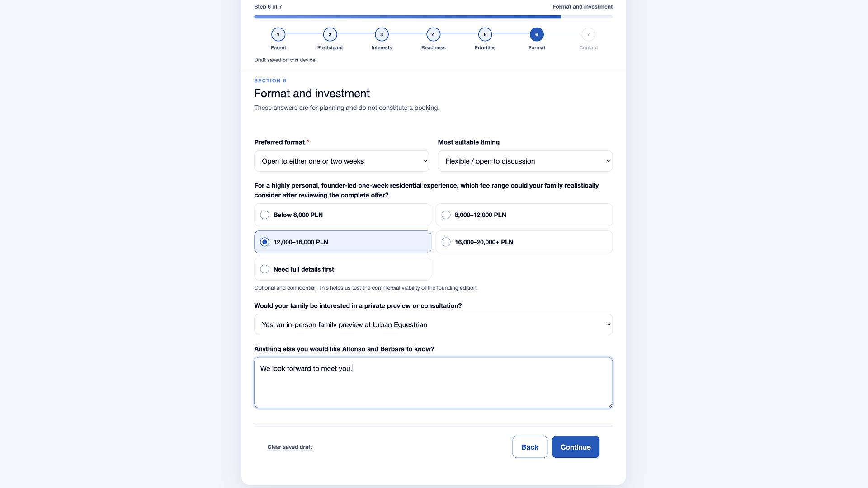Open step 3 Interests circle
This screenshot has height=488, width=868.
point(382,34)
